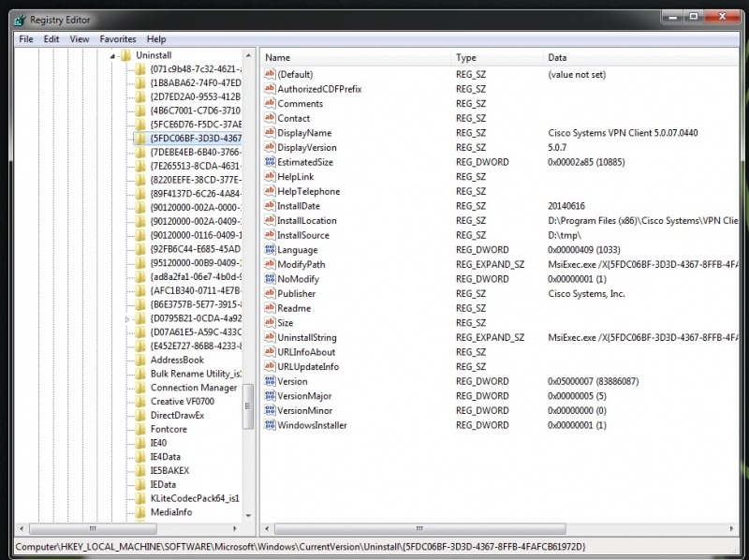Click the 20140616 data cell
Image resolution: width=749 pixels, height=560 pixels.
(x=566, y=206)
